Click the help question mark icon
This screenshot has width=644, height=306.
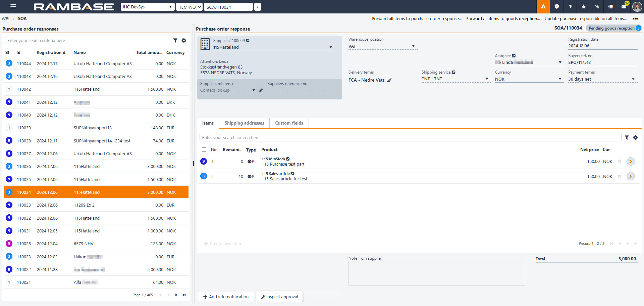point(570,7)
